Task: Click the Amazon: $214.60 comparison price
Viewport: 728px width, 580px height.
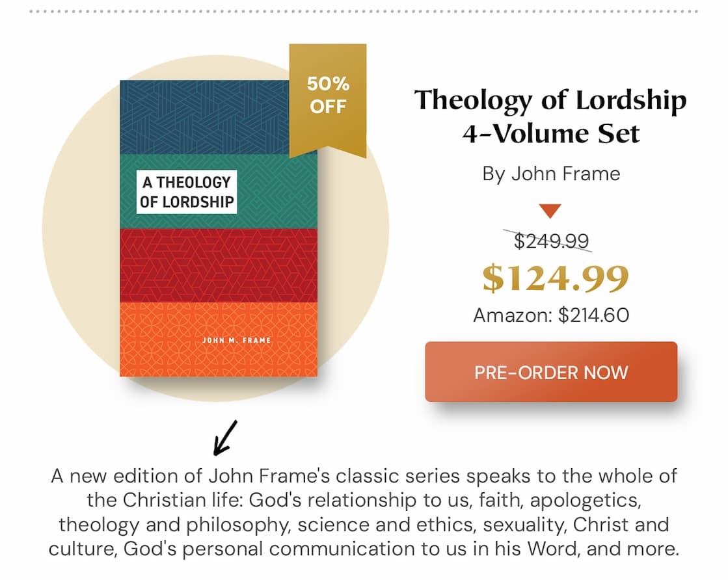Action: pyautogui.click(x=551, y=315)
